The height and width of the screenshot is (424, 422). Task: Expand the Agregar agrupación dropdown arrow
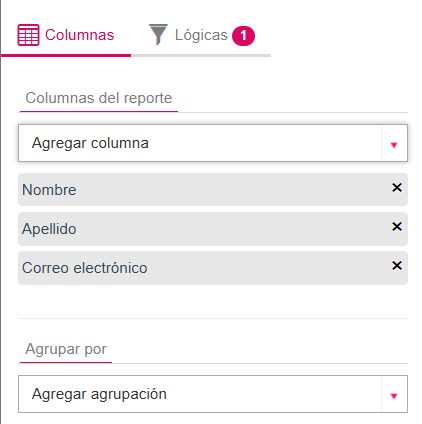pyautogui.click(x=394, y=396)
